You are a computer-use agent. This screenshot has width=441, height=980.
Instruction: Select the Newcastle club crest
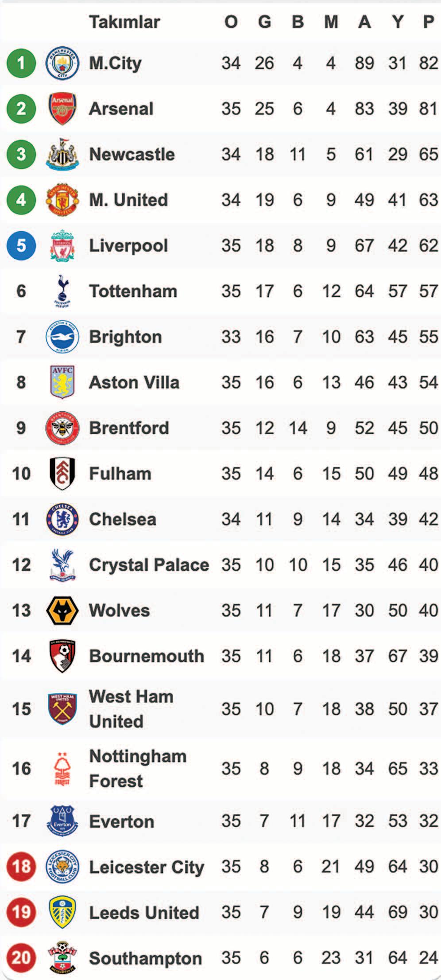(62, 154)
